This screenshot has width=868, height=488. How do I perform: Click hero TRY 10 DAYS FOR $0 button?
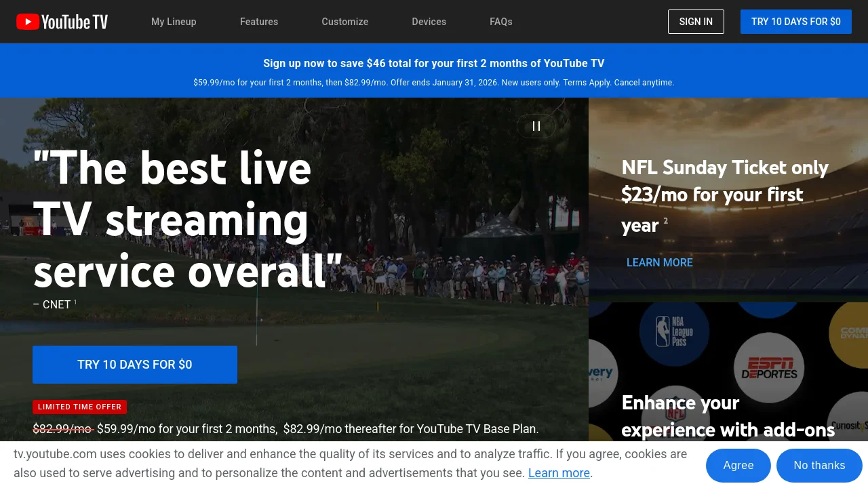click(x=135, y=365)
